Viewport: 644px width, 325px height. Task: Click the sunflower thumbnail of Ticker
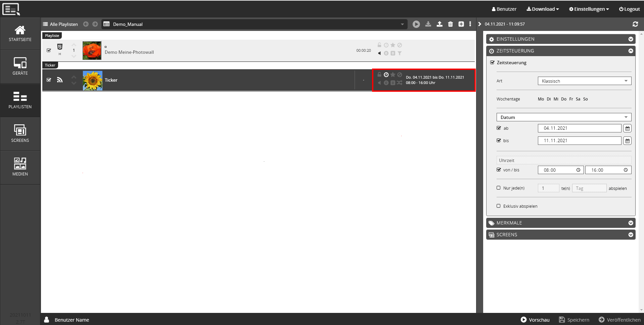[x=92, y=80]
